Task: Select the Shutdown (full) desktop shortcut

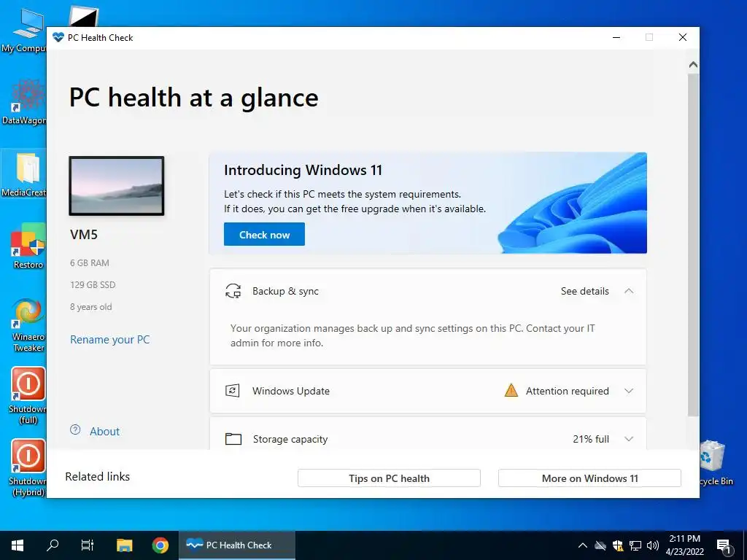Action: point(28,395)
